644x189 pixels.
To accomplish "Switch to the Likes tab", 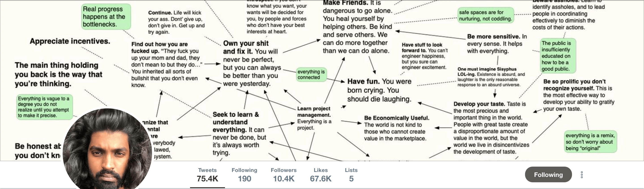I will (320, 174).
